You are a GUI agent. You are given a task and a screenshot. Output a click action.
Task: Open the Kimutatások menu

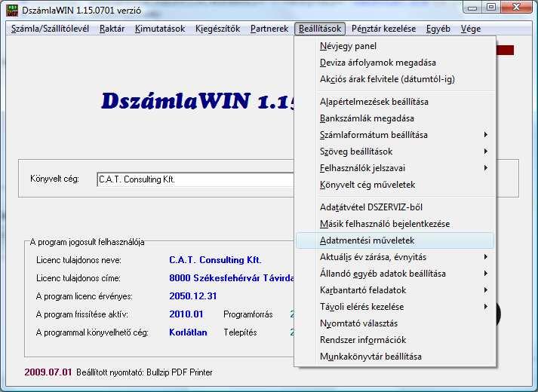tap(160, 29)
